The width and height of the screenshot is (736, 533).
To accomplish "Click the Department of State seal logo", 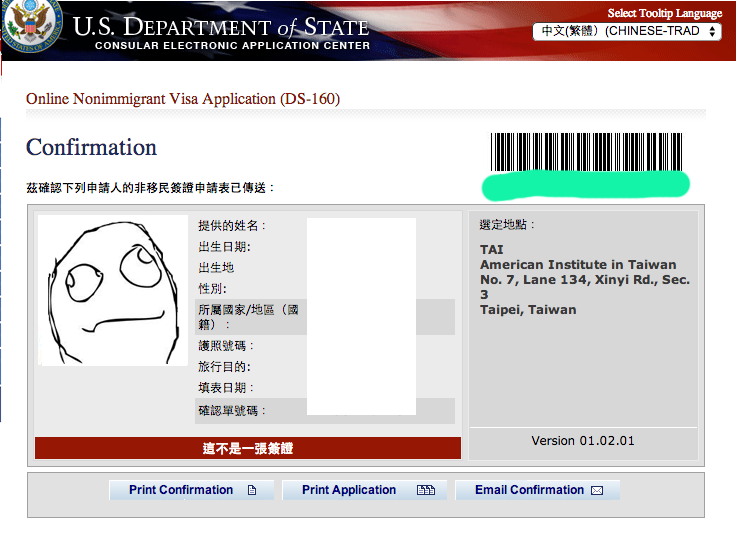I will (31, 24).
